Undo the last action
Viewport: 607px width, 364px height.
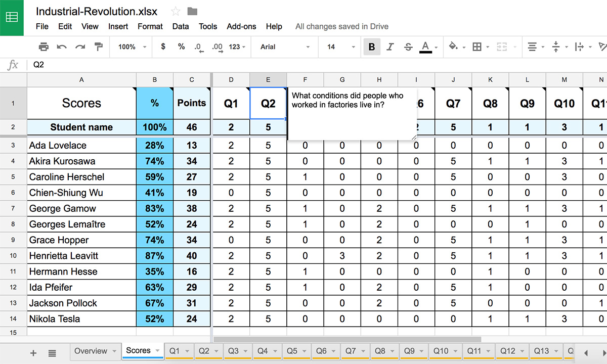[62, 47]
